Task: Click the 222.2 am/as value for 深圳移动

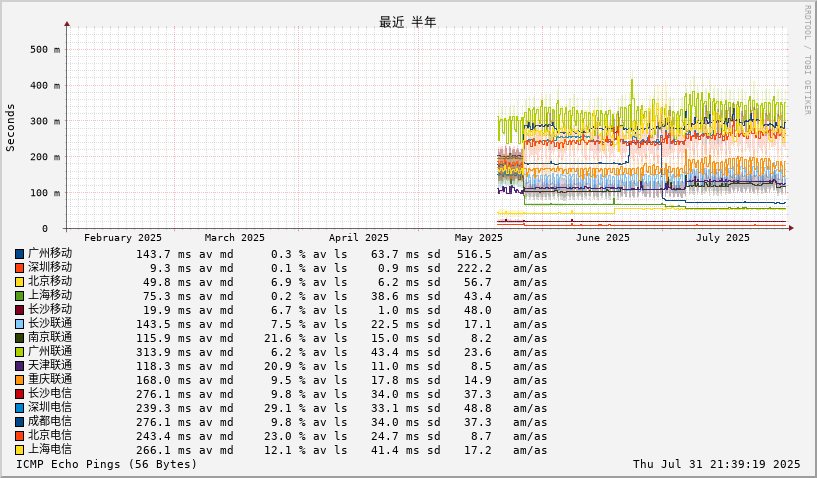Action: pos(474,268)
